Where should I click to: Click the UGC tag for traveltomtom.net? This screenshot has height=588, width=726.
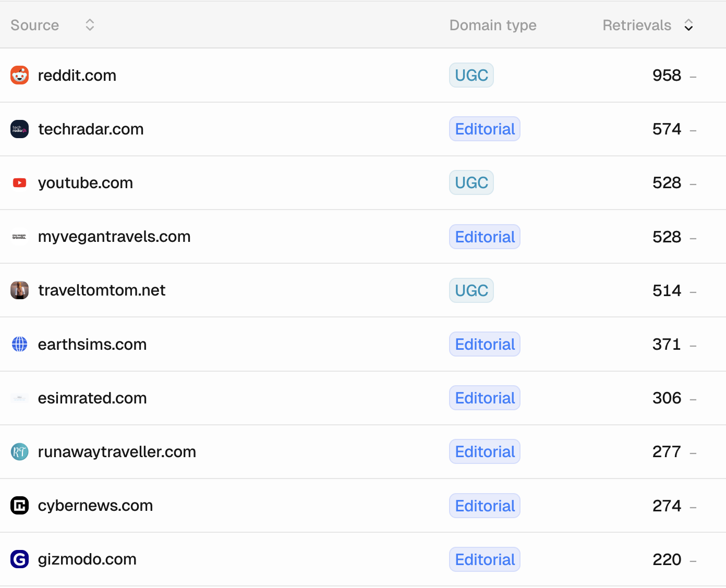tap(471, 290)
